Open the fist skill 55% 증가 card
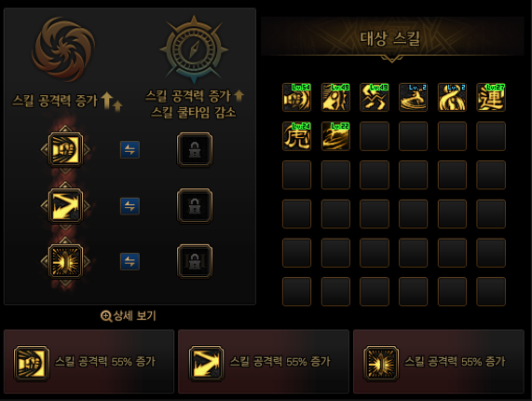Viewport: 532px width, 401px height. pyautogui.click(x=89, y=361)
